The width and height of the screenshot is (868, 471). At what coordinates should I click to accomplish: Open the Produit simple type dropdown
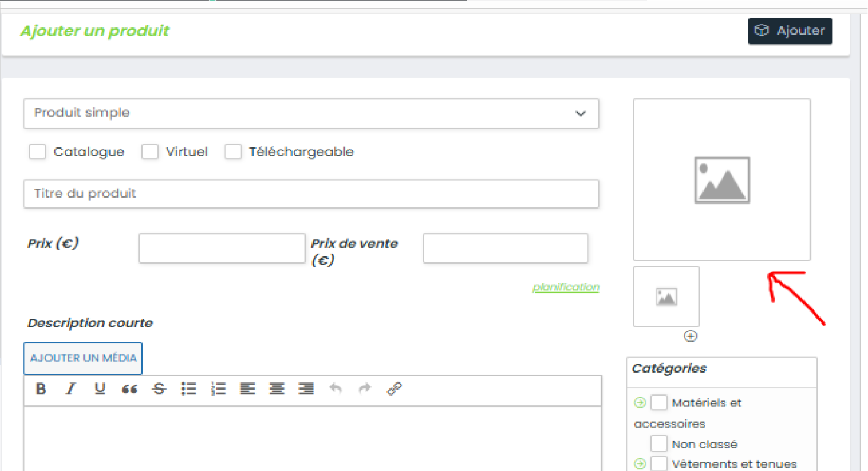[311, 113]
